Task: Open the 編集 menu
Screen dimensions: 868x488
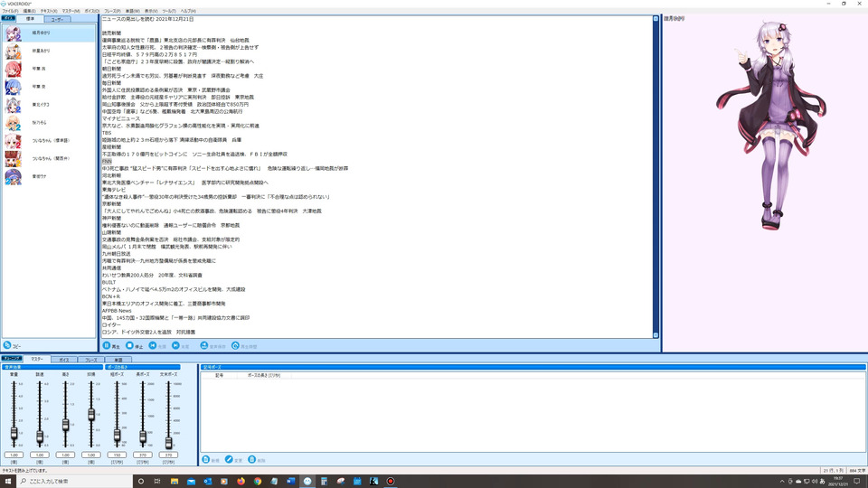Action: click(x=29, y=11)
